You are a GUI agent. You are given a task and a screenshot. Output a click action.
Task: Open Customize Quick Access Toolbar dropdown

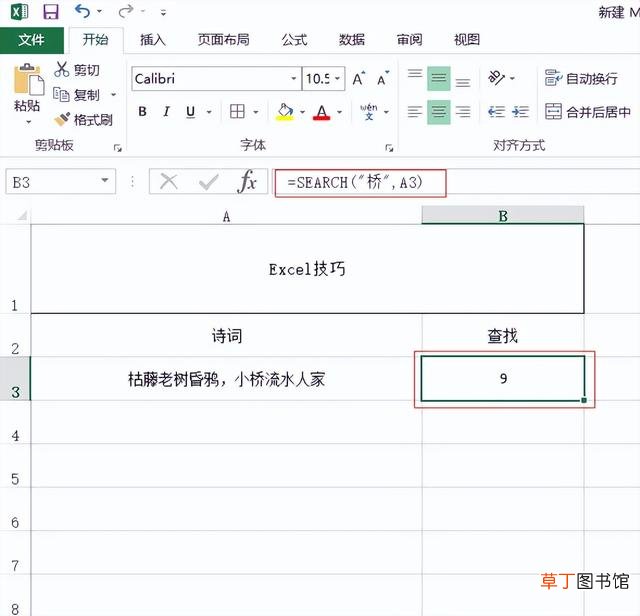coord(163,13)
